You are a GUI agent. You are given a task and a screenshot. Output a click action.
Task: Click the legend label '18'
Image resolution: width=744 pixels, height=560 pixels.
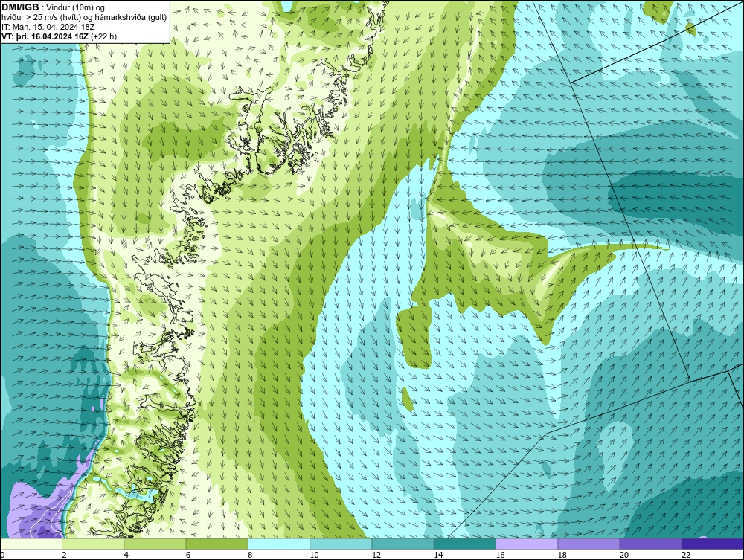[x=562, y=555]
